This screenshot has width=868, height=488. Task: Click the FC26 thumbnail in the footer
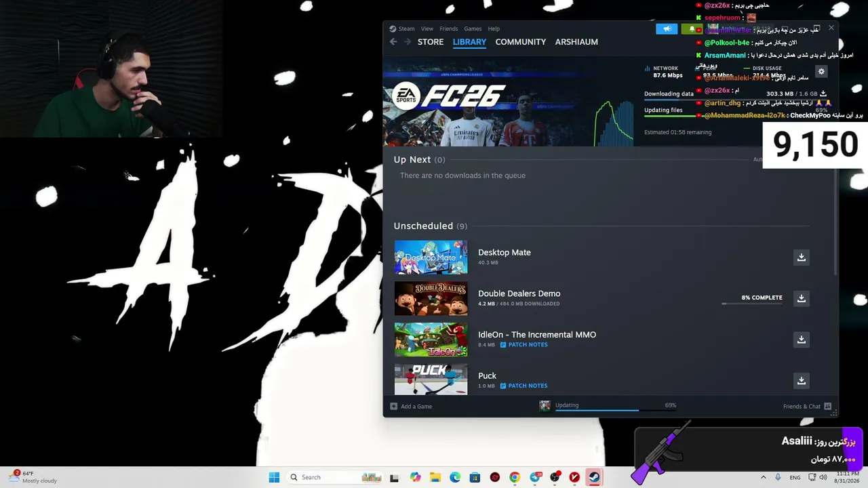[545, 406]
